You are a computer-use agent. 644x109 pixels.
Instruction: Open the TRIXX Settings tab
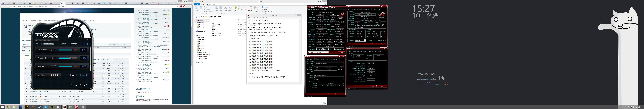pyautogui.click(x=74, y=44)
